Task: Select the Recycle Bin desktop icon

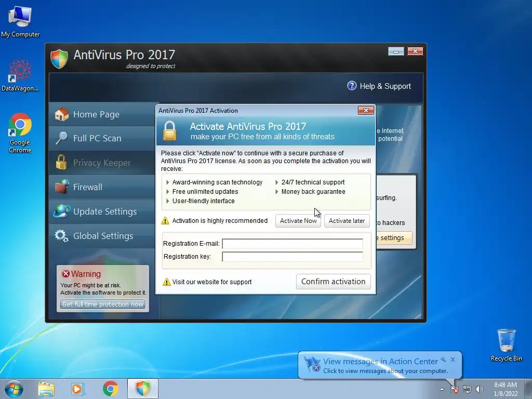Action: 506,345
